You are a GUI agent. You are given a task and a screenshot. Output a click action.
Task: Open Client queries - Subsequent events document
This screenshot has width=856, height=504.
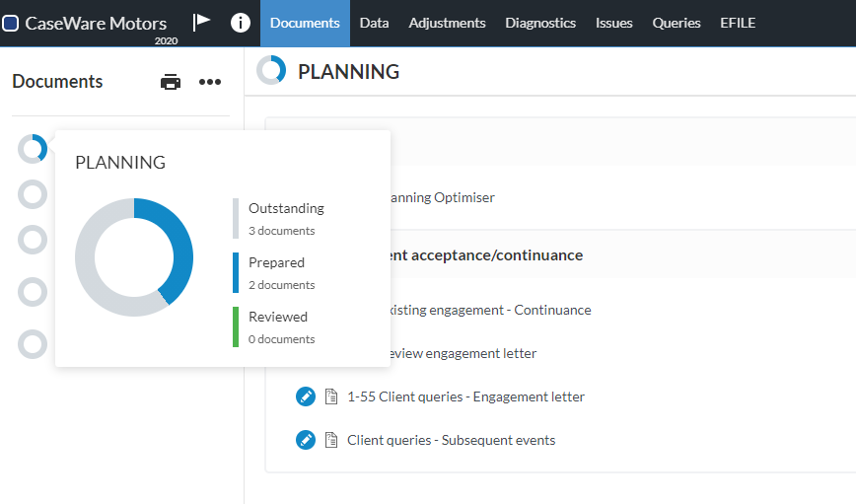451,440
